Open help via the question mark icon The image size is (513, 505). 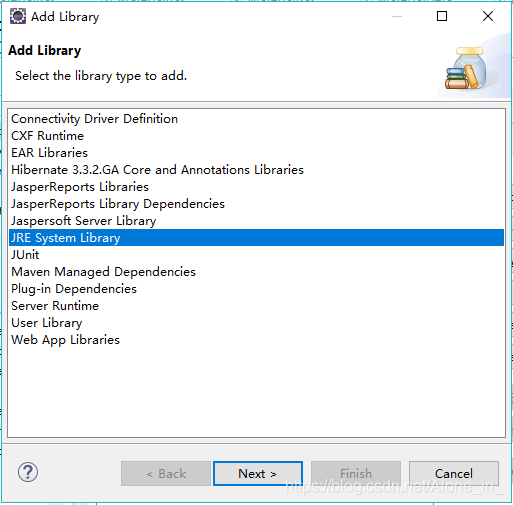[28, 472]
